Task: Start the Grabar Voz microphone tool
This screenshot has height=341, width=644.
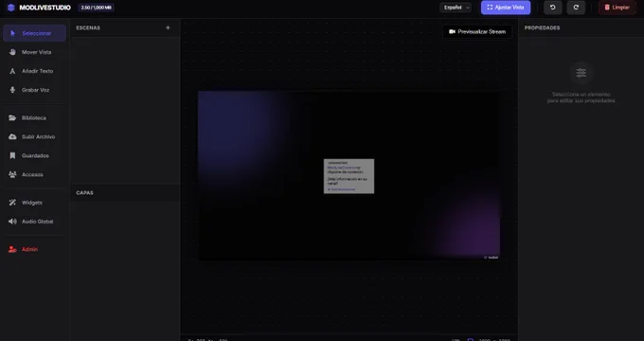Action: click(x=34, y=90)
